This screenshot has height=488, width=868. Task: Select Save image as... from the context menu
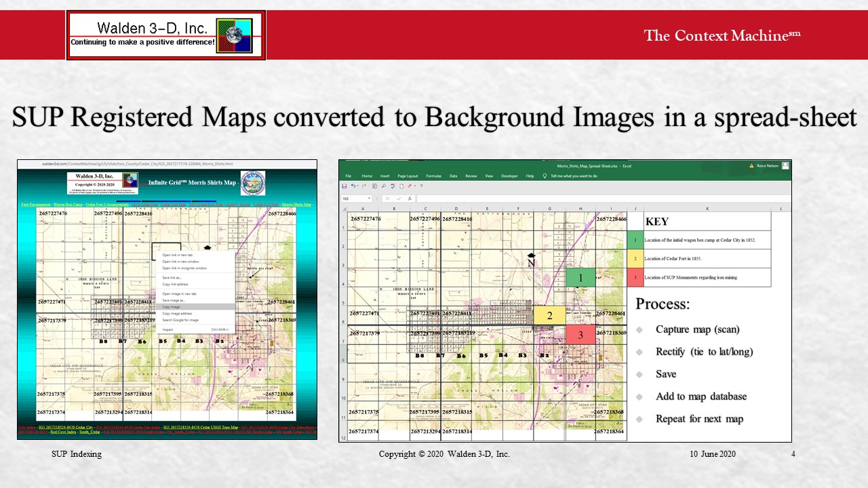174,300
